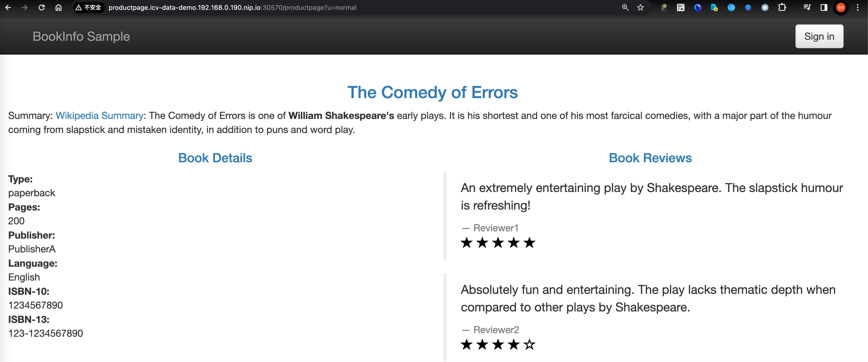The width and height of the screenshot is (868, 362).
Task: Bookmark this page with the star icon
Action: (640, 7)
